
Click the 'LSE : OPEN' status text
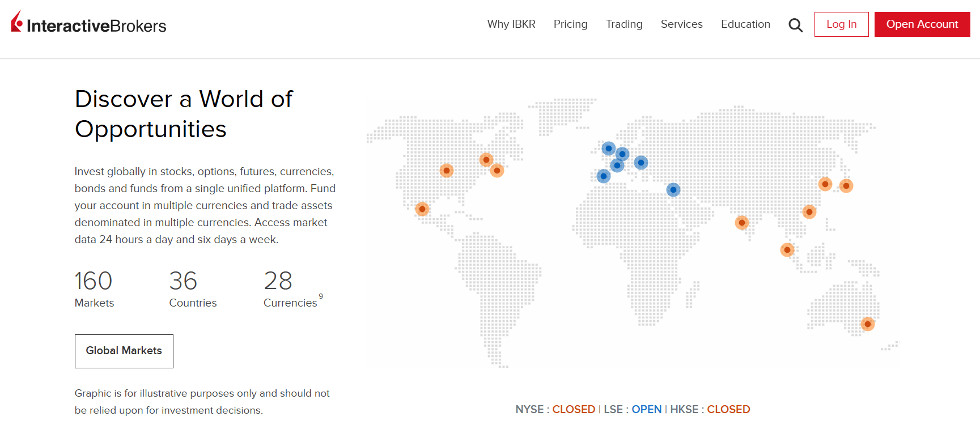pos(633,409)
